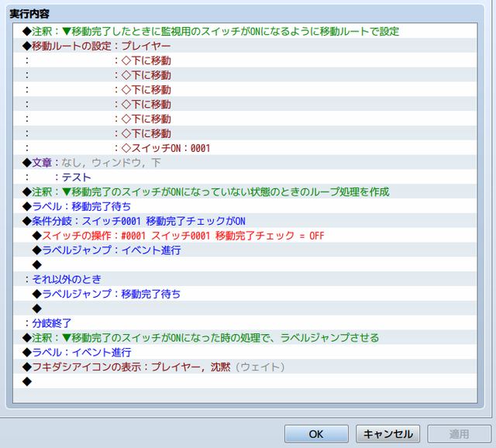Screen dimensions: 496x448
Task: Select the ラベル：移動完了待ち row
Action: (245, 206)
